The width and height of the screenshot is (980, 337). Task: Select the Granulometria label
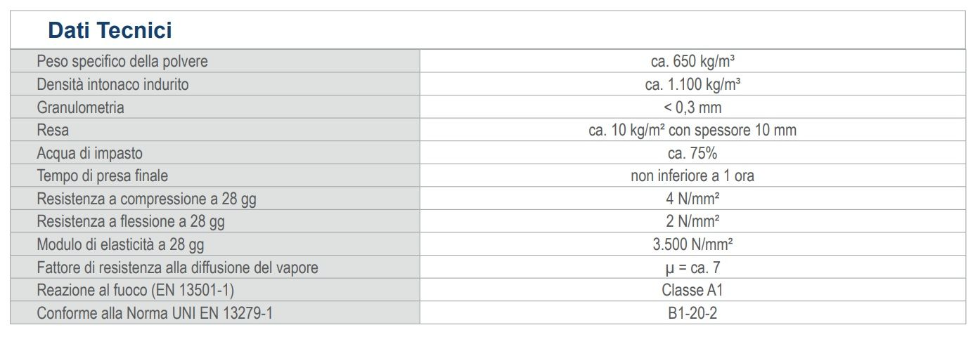click(x=80, y=107)
